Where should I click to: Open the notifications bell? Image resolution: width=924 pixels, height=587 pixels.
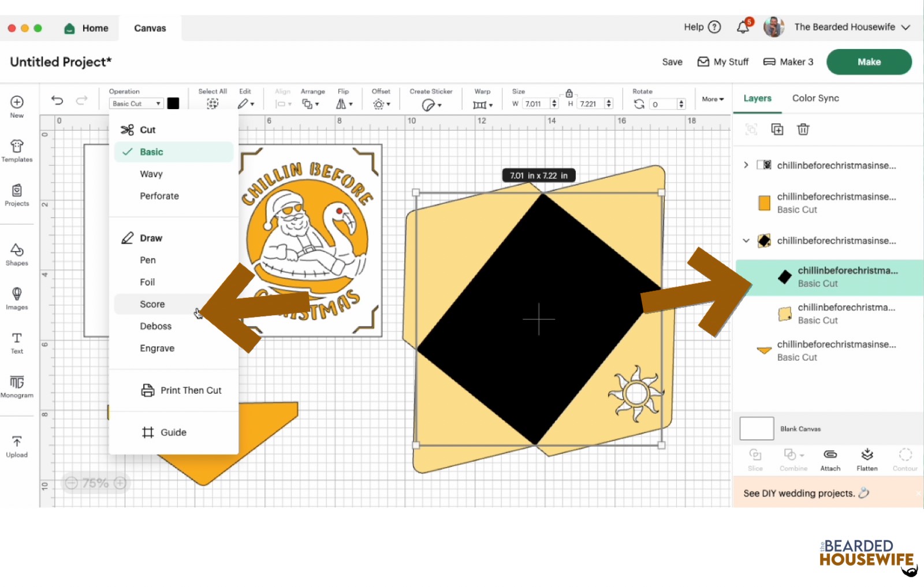[743, 27]
